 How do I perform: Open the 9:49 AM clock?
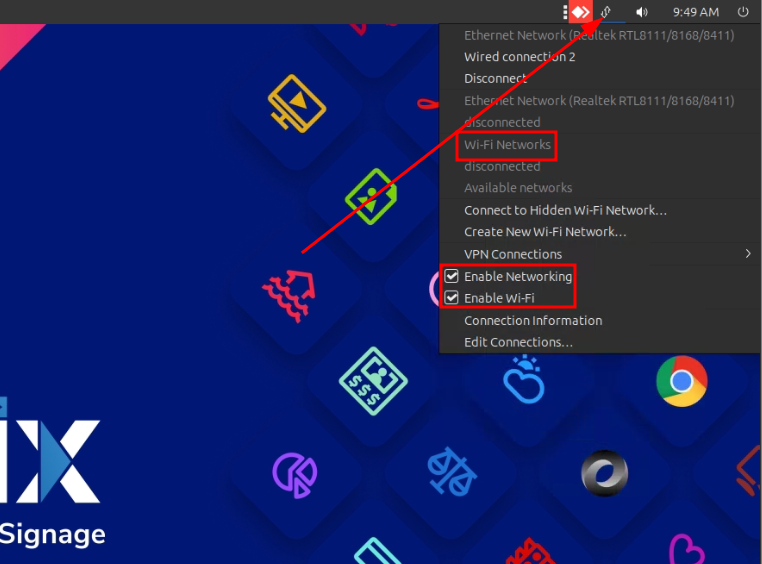[695, 12]
